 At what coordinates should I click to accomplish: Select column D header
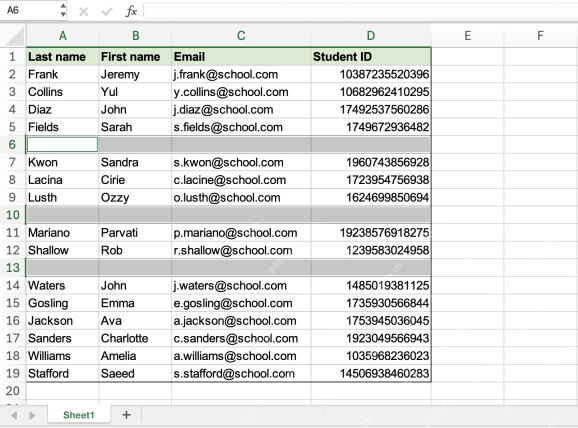[x=371, y=36]
